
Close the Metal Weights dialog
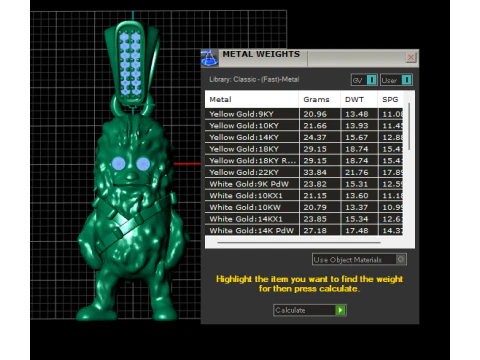coord(411,57)
